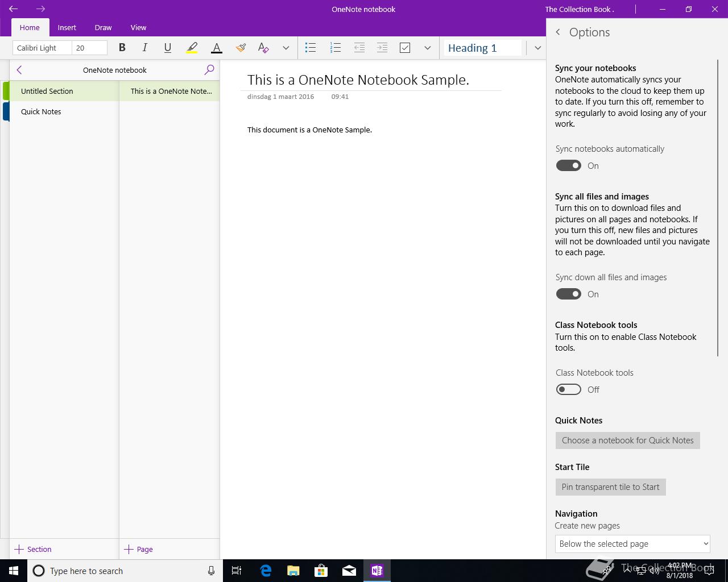Open Task View from the taskbar

[237, 571]
